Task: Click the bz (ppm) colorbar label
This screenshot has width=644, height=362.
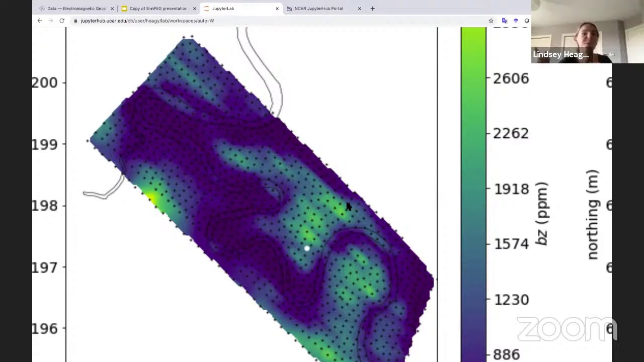Action: 542,214
